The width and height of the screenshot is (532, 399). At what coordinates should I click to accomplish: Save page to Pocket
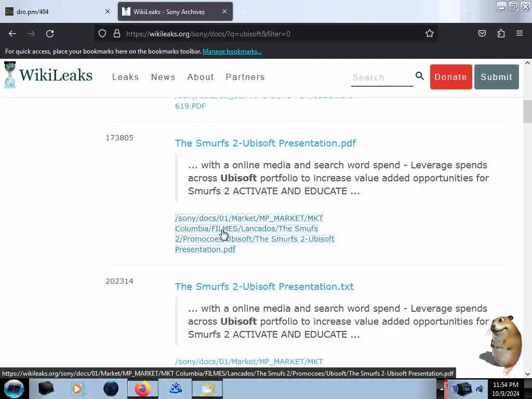click(482, 34)
